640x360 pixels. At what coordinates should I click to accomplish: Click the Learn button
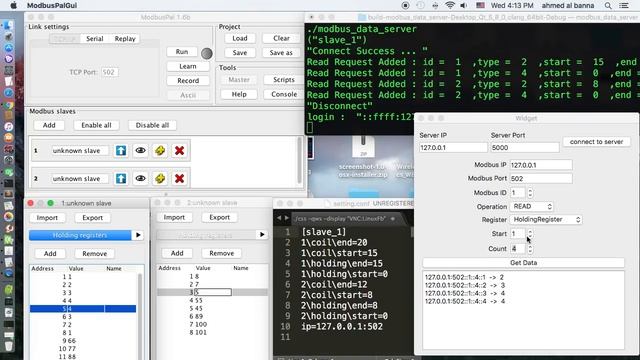(188, 66)
